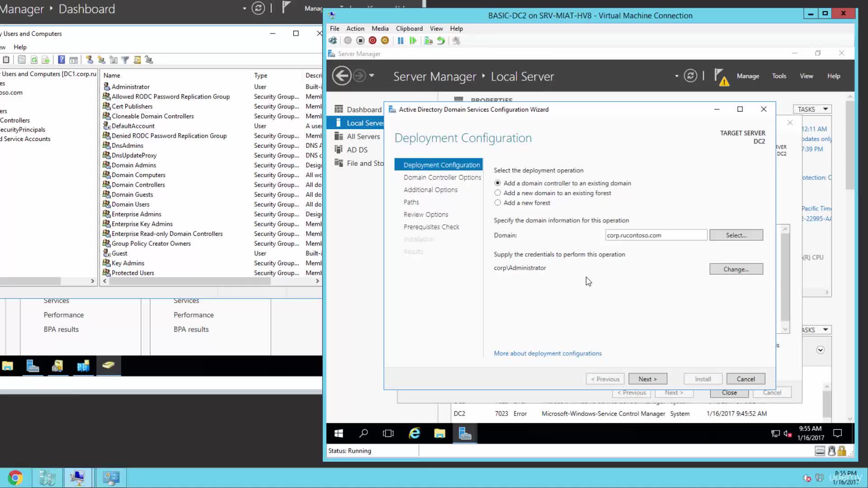Select Domain Admins group in AD list
The height and width of the screenshot is (488, 868).
tap(134, 165)
